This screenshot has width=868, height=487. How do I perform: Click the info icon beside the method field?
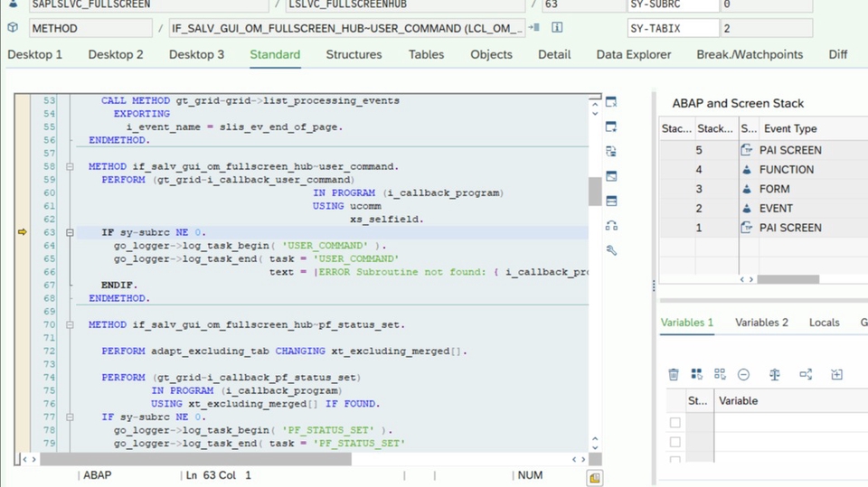pyautogui.click(x=557, y=27)
